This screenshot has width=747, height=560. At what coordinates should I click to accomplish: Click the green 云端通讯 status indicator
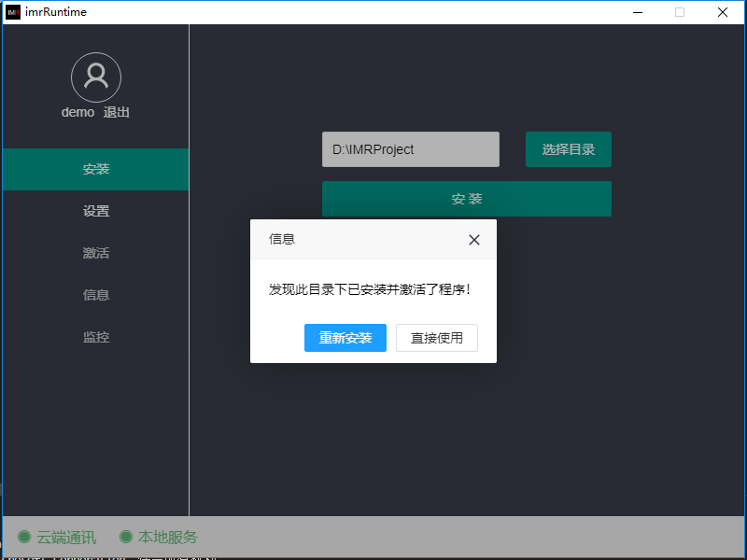coord(24,537)
